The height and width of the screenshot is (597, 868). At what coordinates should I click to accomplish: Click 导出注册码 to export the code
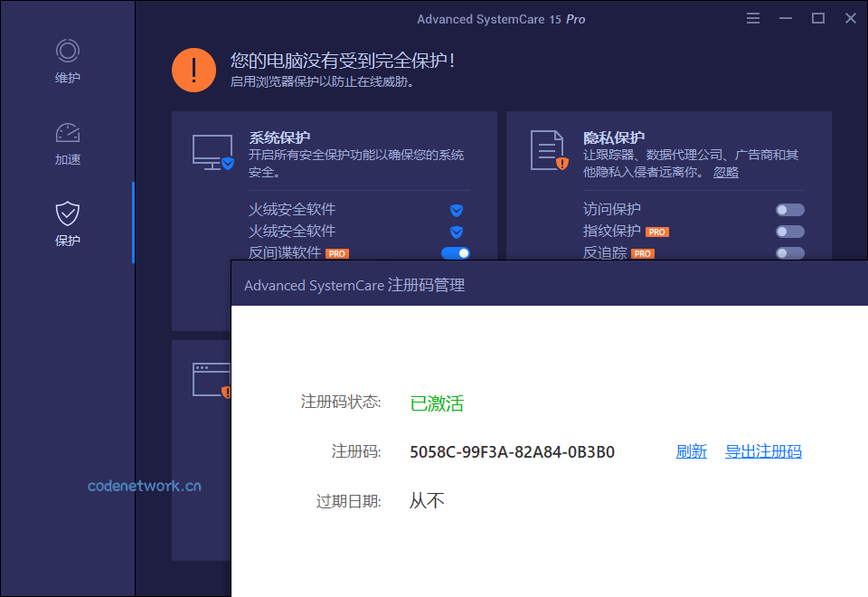tap(764, 451)
